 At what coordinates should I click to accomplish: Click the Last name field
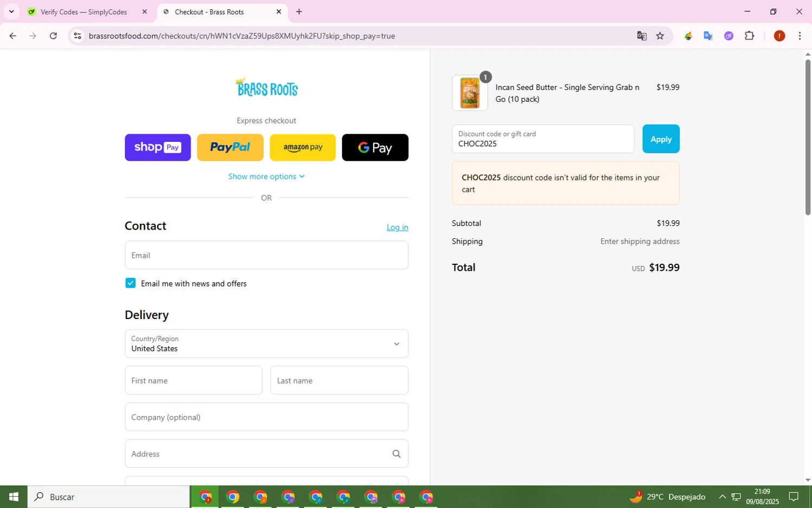point(339,380)
